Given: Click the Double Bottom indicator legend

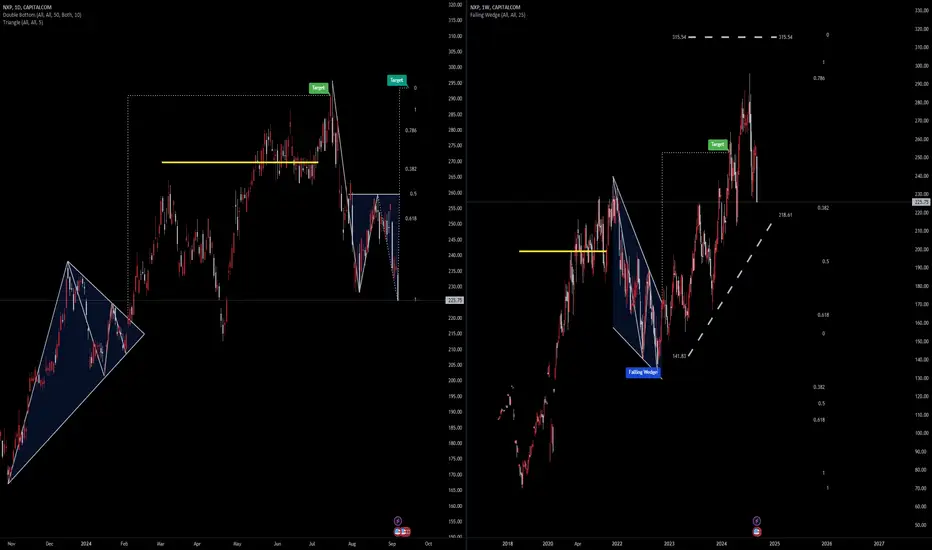Looking at the screenshot, I should tap(42, 15).
